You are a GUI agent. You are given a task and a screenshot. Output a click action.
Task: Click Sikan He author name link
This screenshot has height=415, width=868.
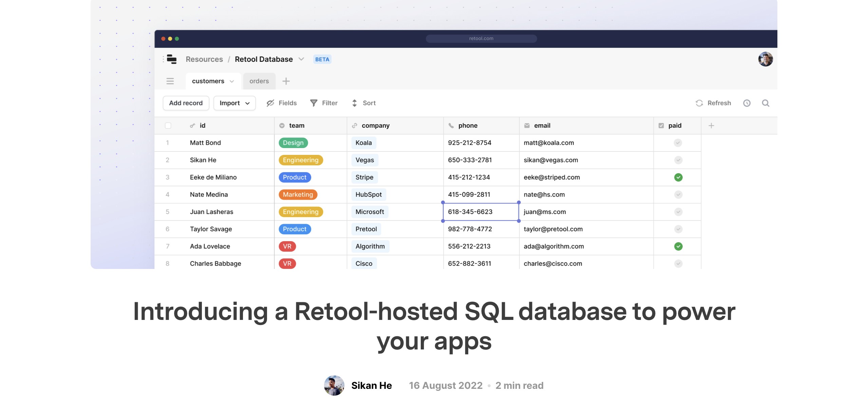pyautogui.click(x=372, y=385)
